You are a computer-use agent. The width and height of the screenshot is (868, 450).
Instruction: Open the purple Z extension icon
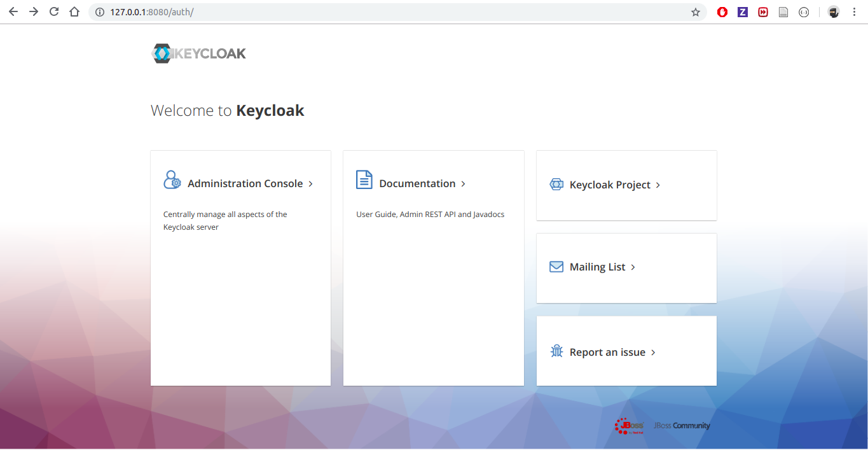tap(743, 12)
